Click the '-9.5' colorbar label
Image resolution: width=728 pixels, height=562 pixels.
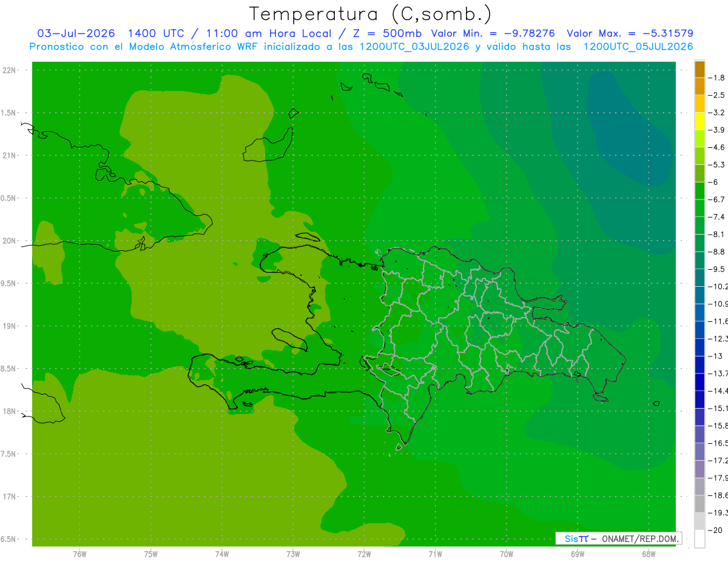coord(717,269)
